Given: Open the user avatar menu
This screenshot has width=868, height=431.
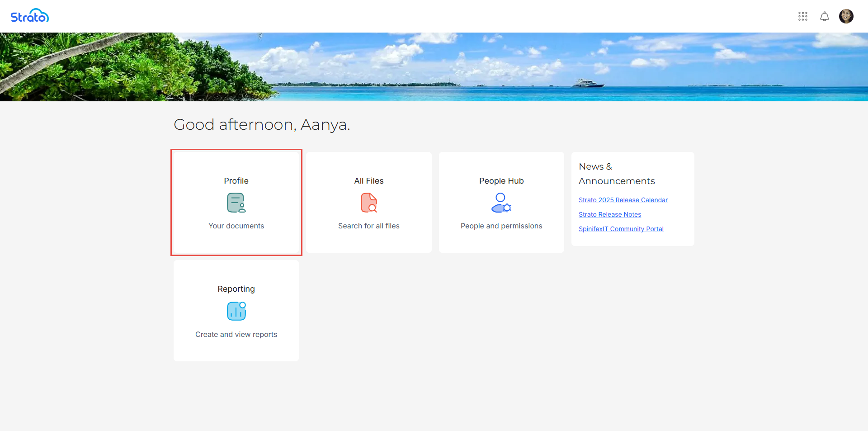Looking at the screenshot, I should [846, 16].
